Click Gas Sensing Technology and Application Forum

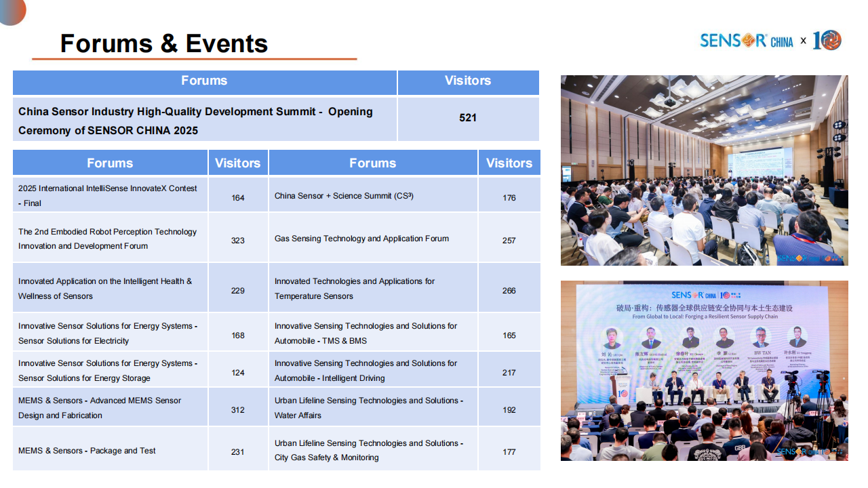pyautogui.click(x=361, y=239)
